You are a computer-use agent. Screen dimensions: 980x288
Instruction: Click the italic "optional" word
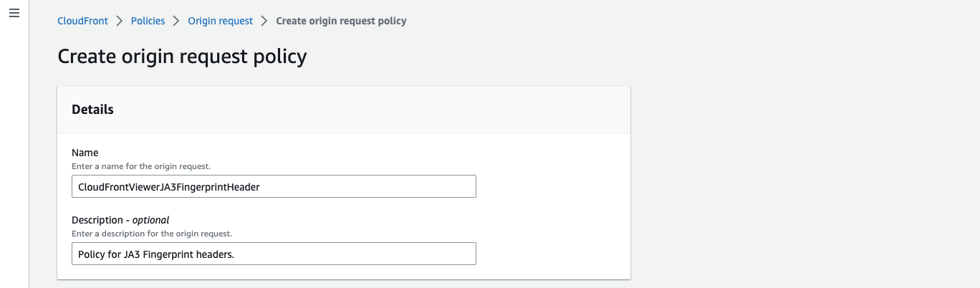click(150, 220)
